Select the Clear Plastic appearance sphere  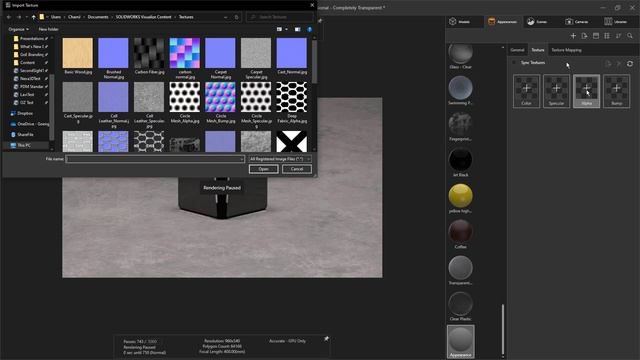click(460, 303)
